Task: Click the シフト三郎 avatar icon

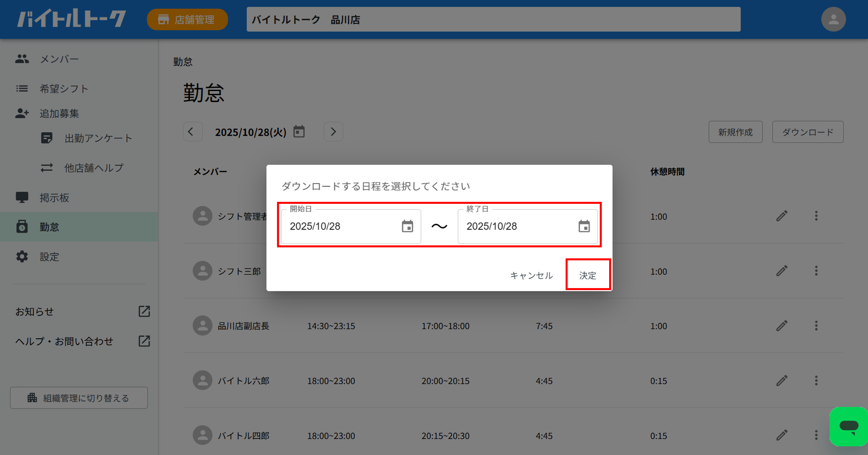Action: tap(202, 271)
